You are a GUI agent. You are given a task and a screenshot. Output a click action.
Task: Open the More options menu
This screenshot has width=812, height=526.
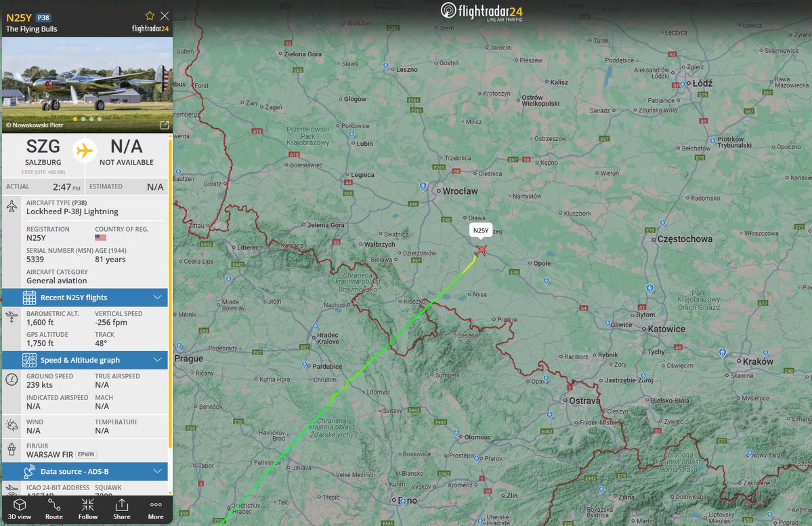156,510
